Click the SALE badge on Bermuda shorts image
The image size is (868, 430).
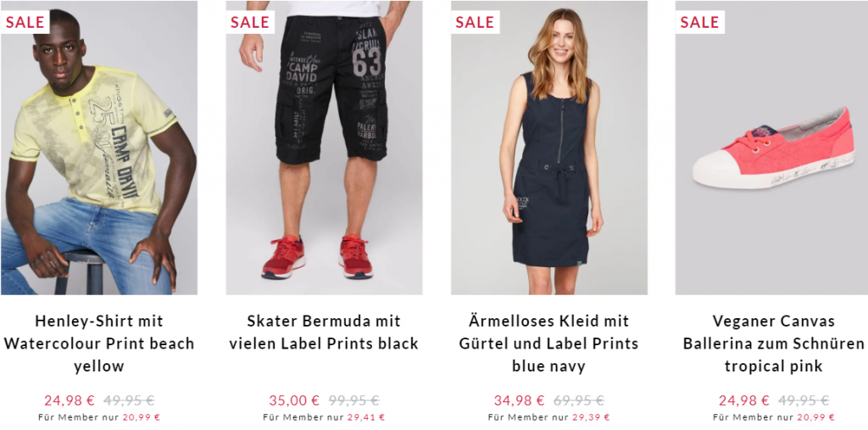tap(250, 22)
